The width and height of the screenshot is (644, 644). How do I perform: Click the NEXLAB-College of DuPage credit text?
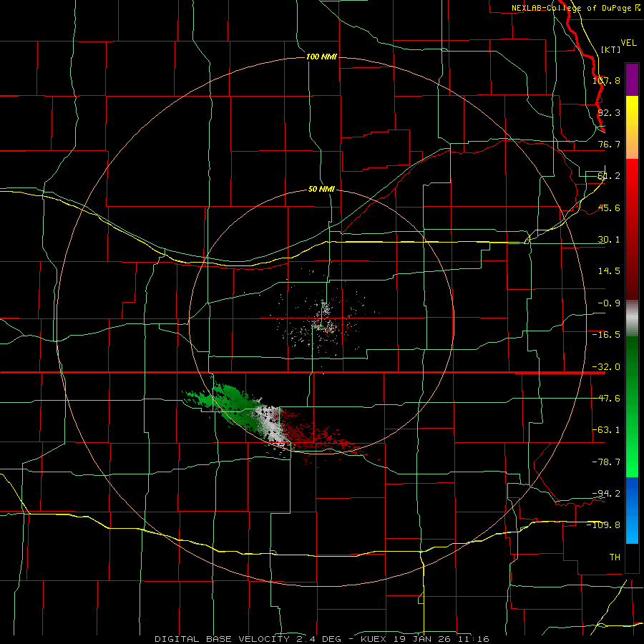coord(575,8)
